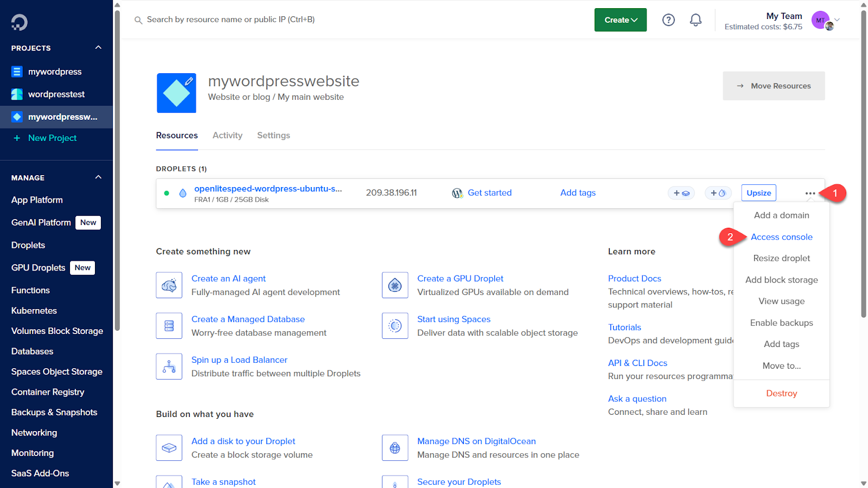Open the Secure your Droplets link
The image size is (868, 488).
(x=459, y=482)
